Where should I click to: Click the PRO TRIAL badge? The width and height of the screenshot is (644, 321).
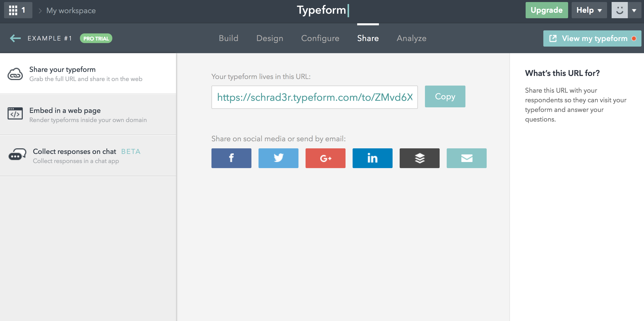tap(96, 38)
